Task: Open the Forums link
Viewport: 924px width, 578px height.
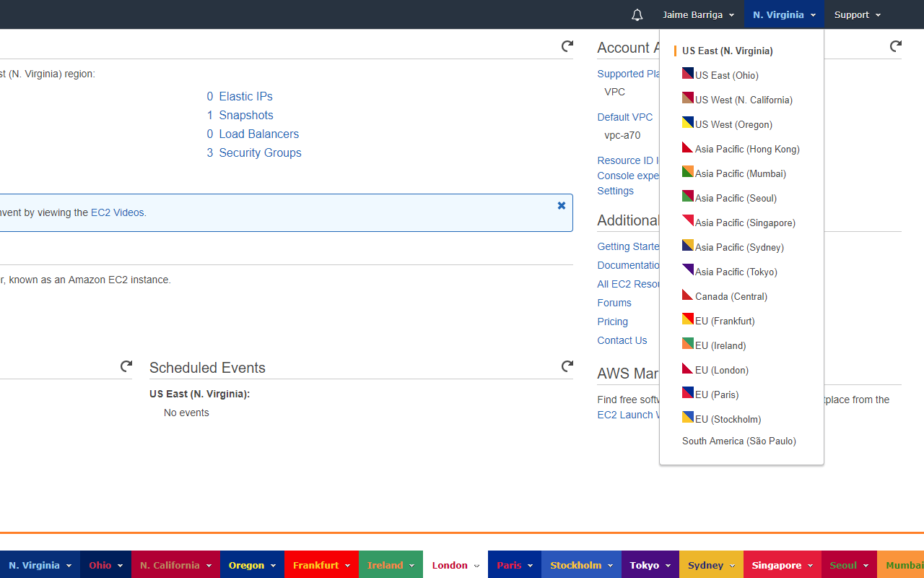Action: (x=614, y=303)
